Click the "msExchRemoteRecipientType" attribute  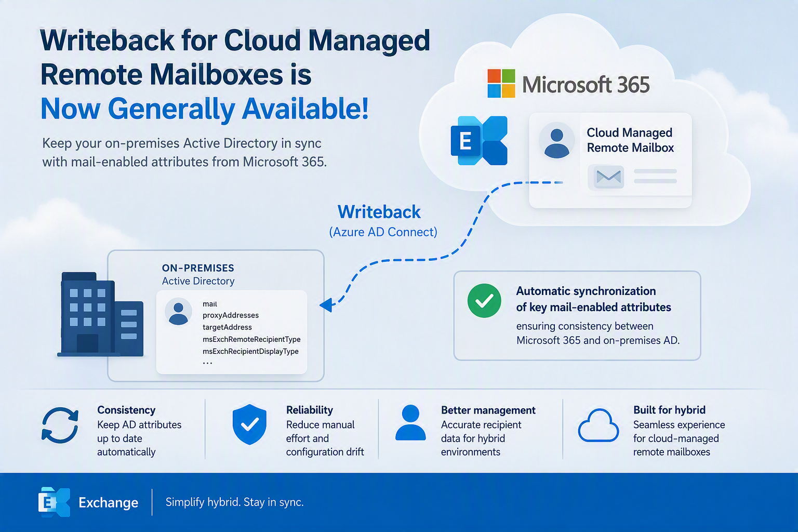click(251, 339)
